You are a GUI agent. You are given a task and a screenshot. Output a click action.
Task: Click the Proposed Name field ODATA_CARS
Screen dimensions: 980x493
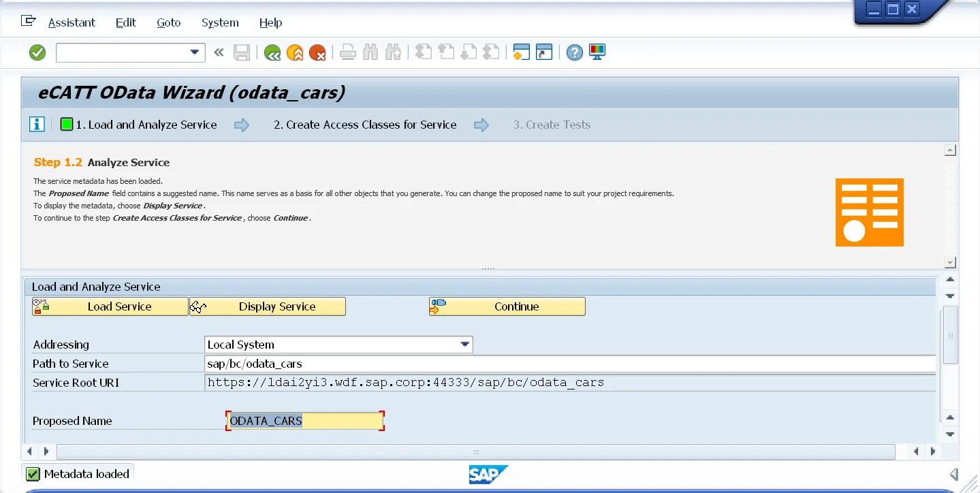pyautogui.click(x=305, y=421)
